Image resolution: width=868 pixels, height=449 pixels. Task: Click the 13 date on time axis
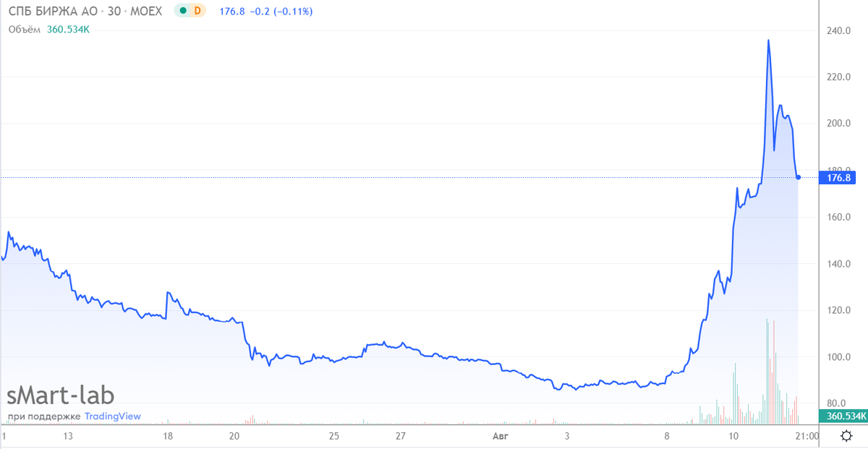(69, 436)
